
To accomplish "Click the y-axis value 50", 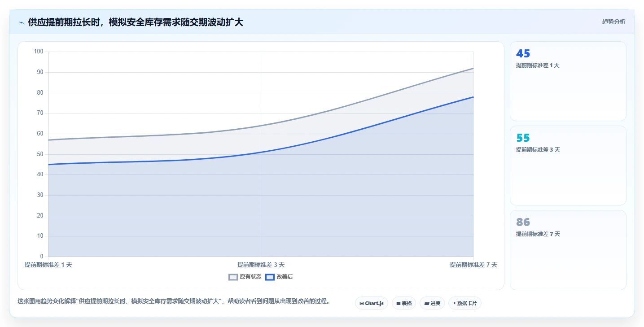I will coord(40,154).
